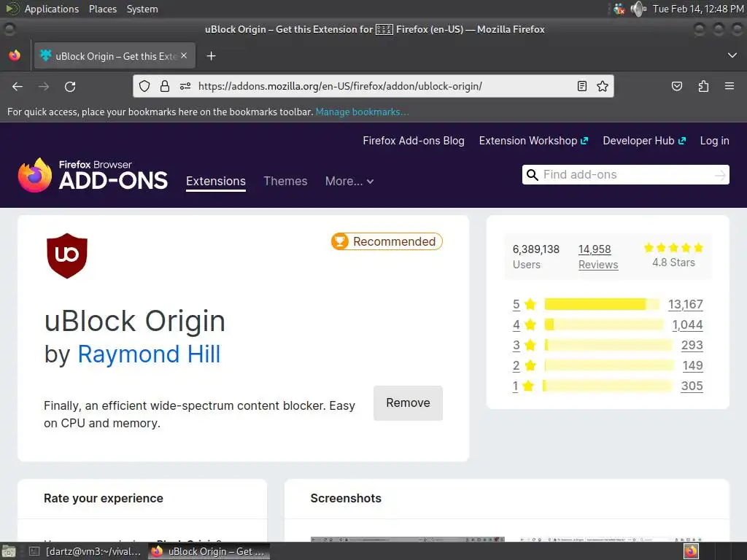The image size is (747, 560).
Task: Click the volume speaker icon in system tray
Action: 638,9
